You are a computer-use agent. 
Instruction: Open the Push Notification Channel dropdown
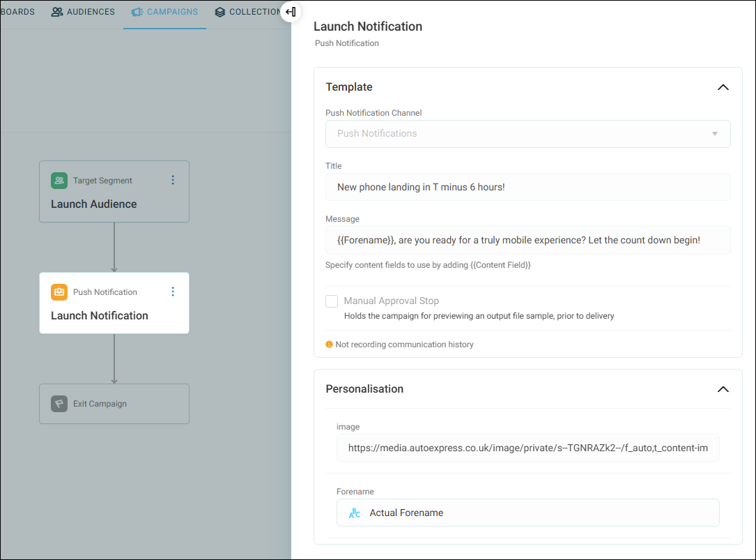pos(528,134)
